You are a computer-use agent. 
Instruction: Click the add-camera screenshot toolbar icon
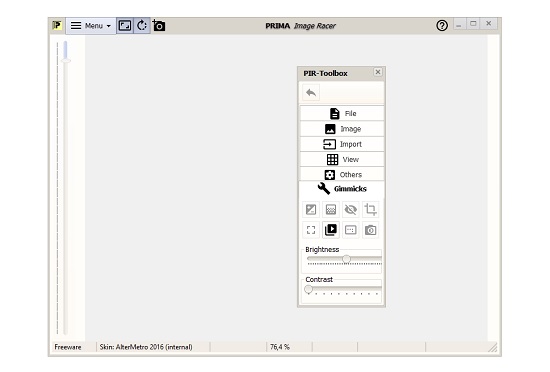pos(159,26)
